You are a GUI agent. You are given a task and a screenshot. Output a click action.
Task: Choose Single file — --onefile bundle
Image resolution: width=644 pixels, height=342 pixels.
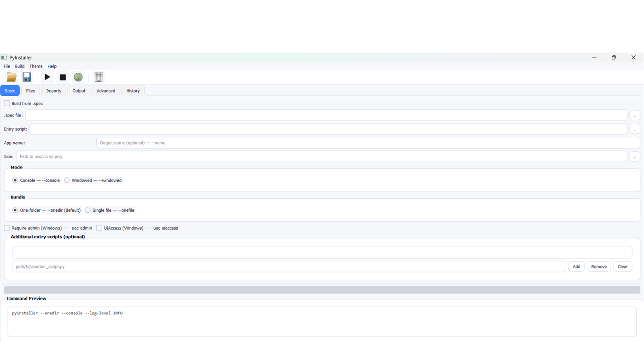click(87, 210)
